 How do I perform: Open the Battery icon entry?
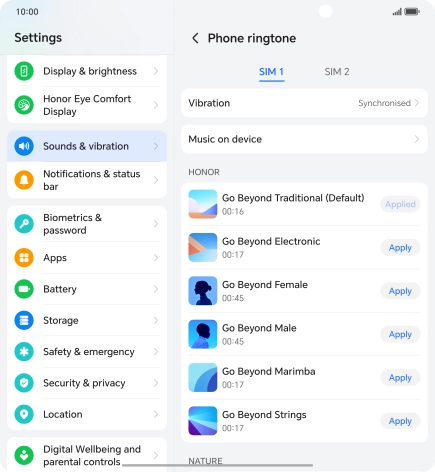pos(24,289)
